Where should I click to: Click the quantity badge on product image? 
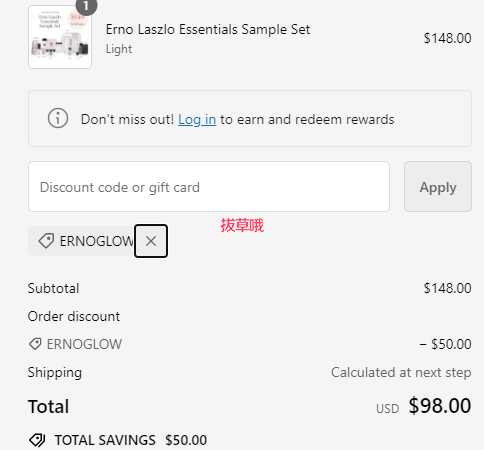click(x=86, y=6)
